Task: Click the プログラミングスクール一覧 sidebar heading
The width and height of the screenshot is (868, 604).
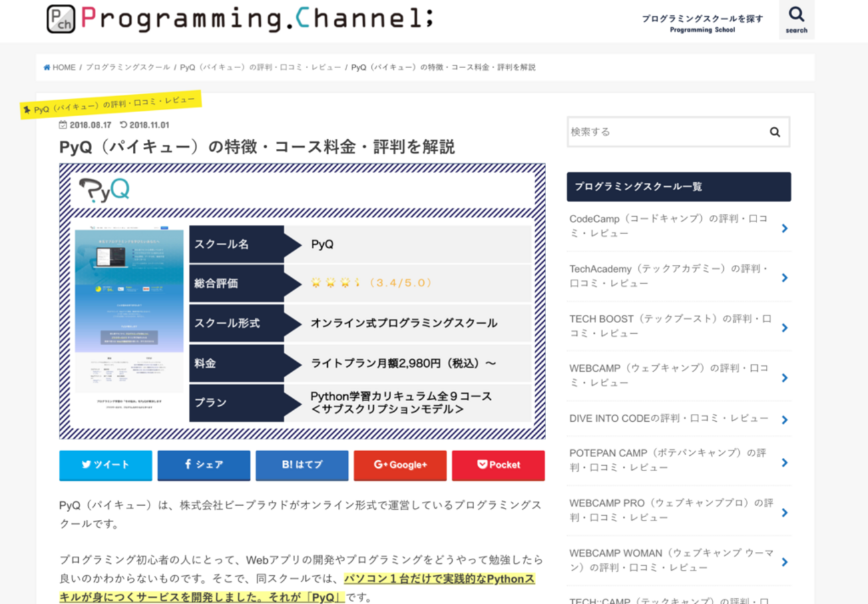Action: [x=679, y=187]
